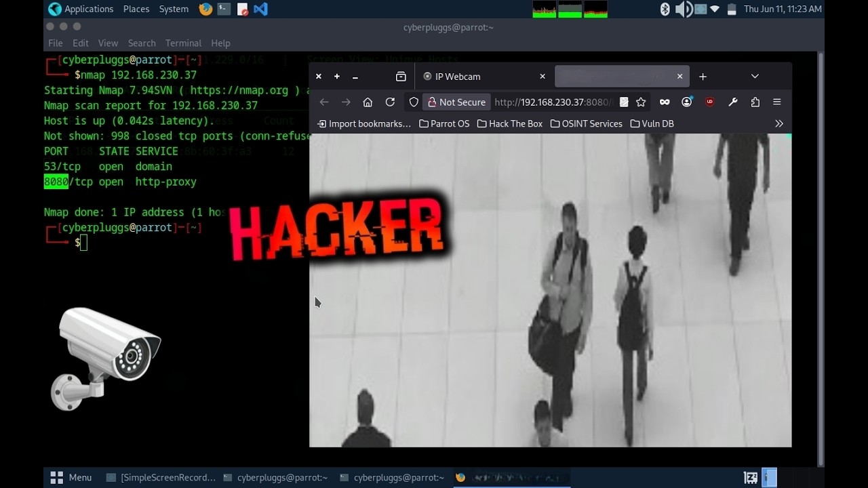Screen dimensions: 868x488
Task: Open the Firefox account icon
Action: [x=687, y=102]
